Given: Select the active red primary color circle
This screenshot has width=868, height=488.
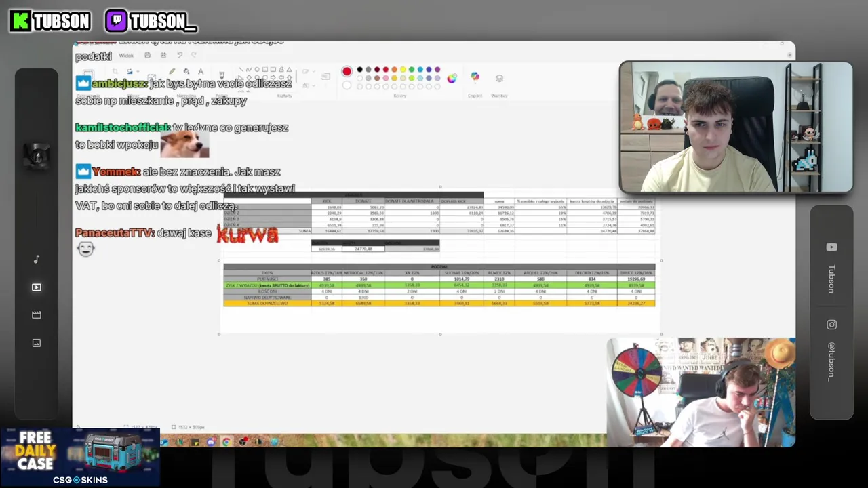Looking at the screenshot, I should point(347,71).
